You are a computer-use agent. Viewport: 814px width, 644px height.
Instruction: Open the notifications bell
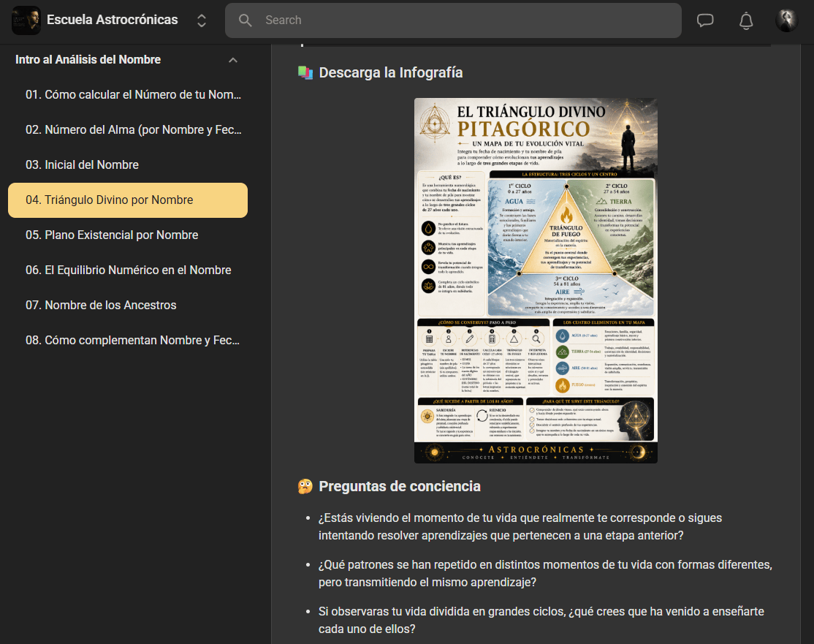click(x=746, y=20)
